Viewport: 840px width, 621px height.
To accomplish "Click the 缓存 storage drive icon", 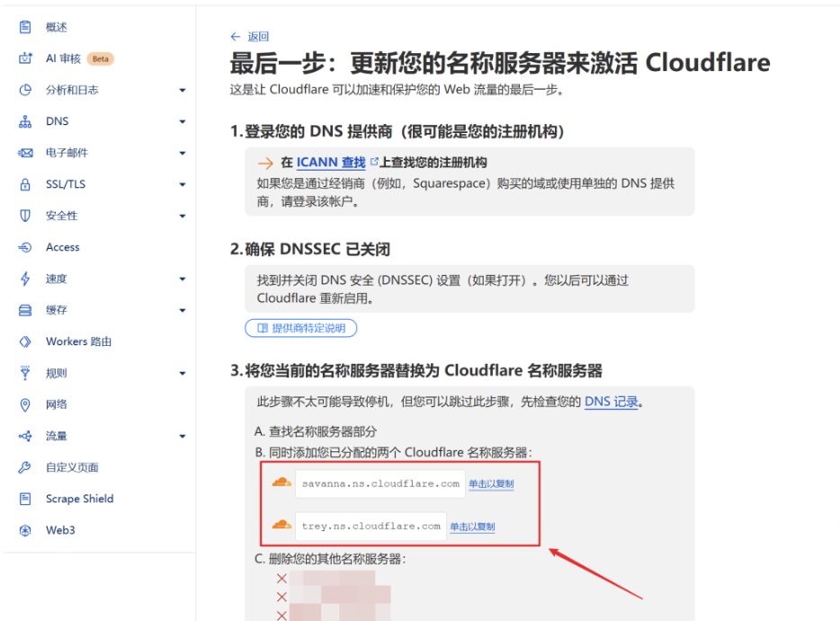I will coord(25,311).
